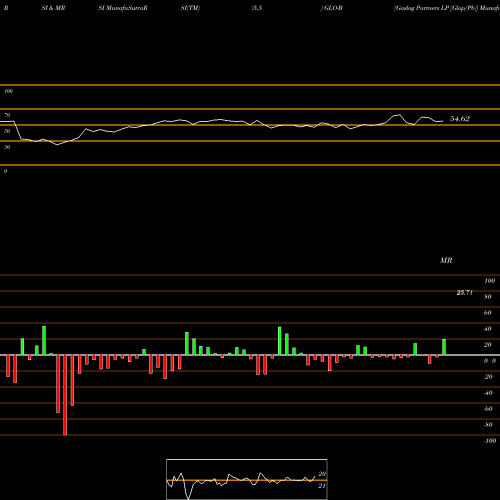The width and height of the screenshot is (500, 500).
Task: Click the 'GLOB' header text
Action: click(x=333, y=8)
